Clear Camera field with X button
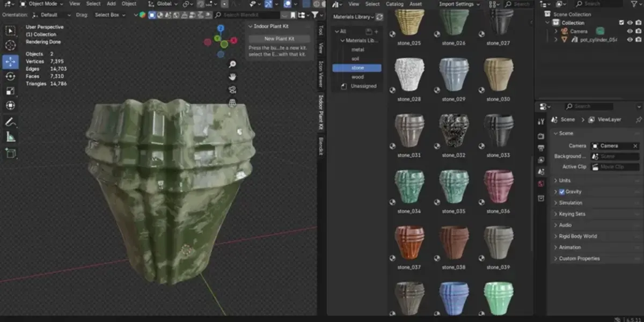This screenshot has width=644, height=322. click(635, 146)
